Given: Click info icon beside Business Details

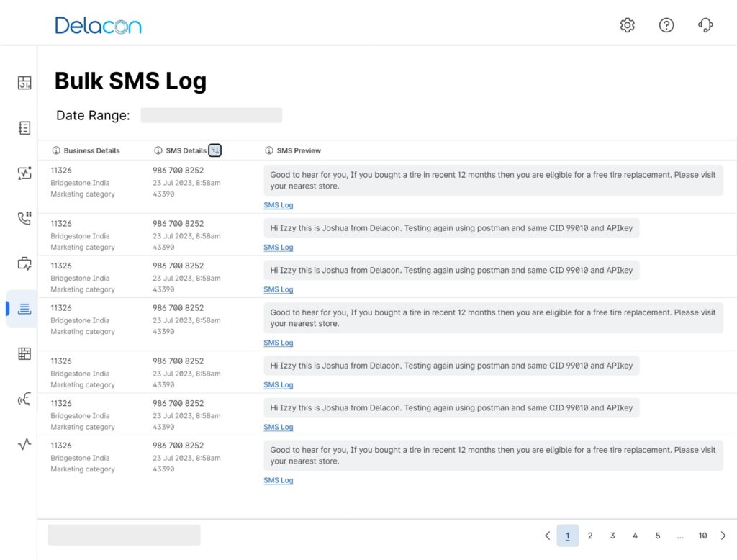Looking at the screenshot, I should point(56,150).
